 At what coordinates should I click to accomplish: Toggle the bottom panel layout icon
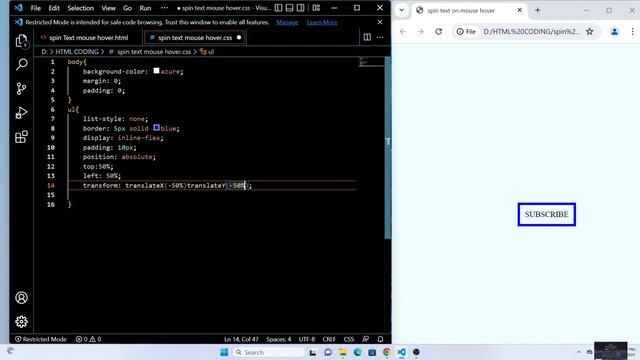(289, 8)
